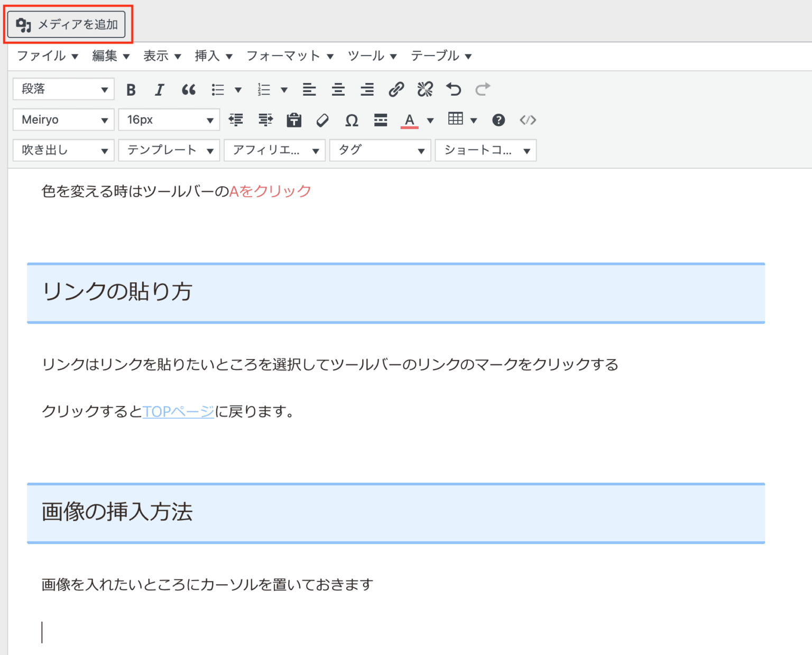Viewport: 812px width, 655px height.
Task: Undo the last edit
Action: [454, 89]
